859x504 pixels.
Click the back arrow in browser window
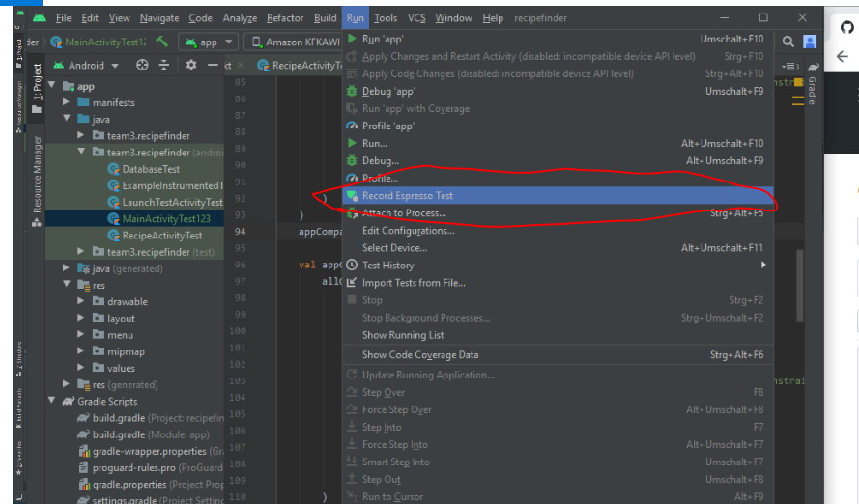(x=843, y=56)
